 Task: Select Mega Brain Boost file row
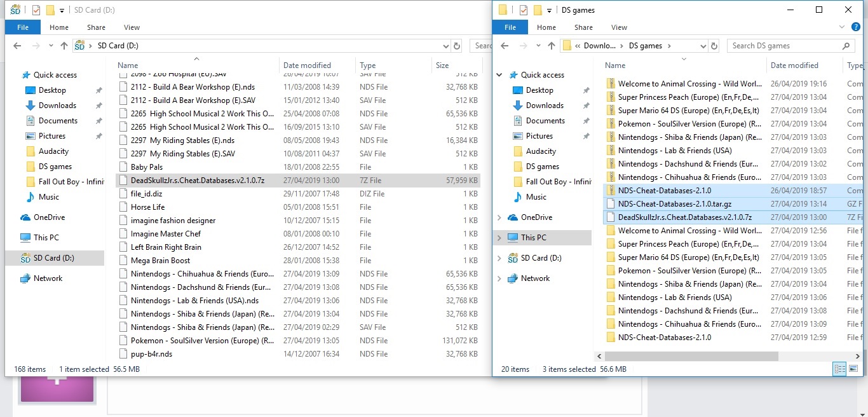pyautogui.click(x=298, y=261)
